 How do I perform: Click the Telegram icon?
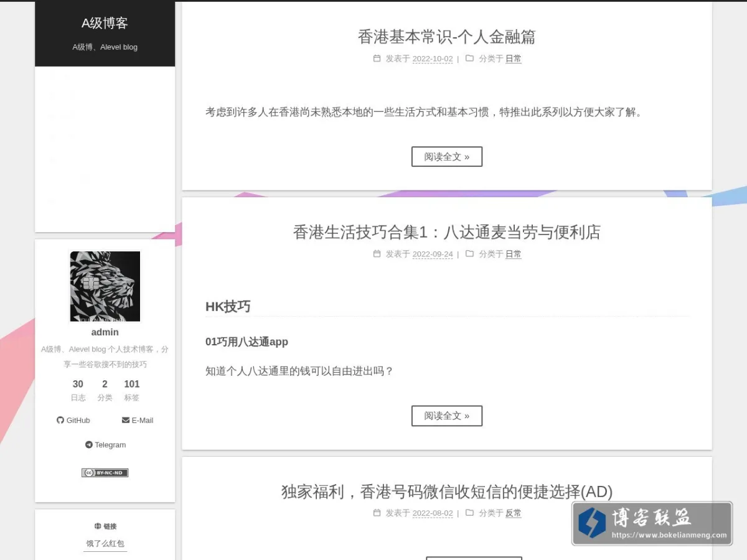89,445
